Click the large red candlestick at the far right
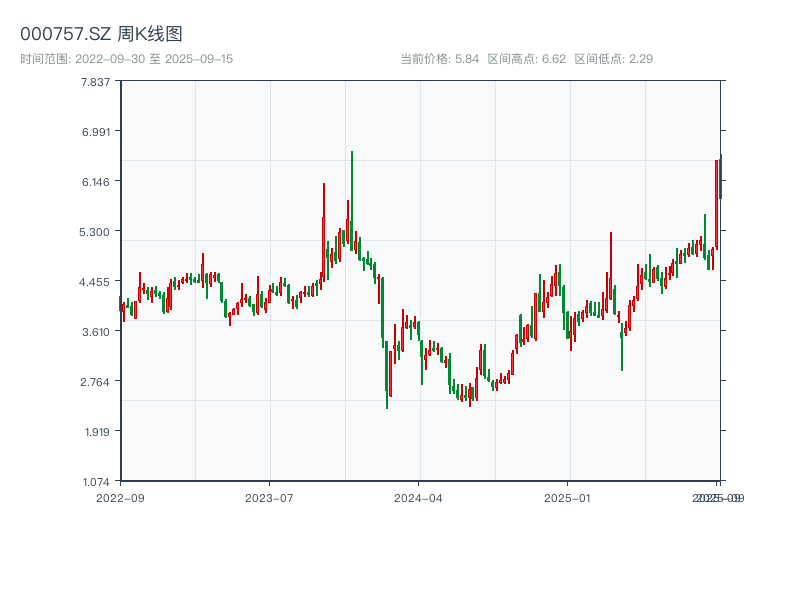Image resolution: width=800 pixels, height=600 pixels. (x=716, y=205)
